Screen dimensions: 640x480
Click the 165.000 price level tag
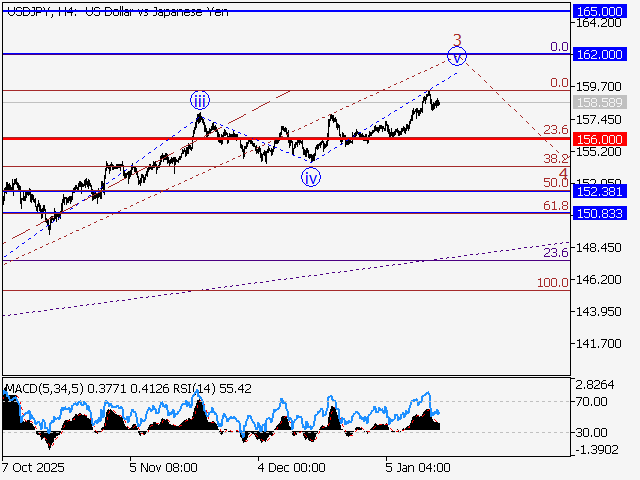point(599,10)
